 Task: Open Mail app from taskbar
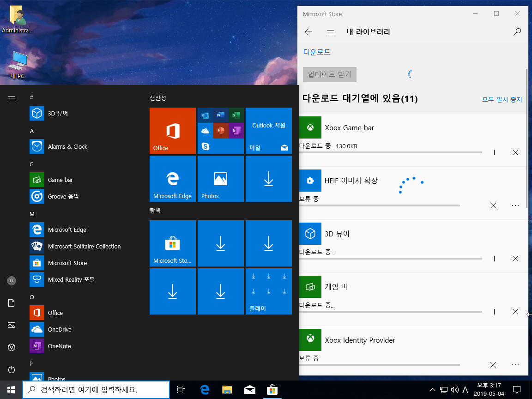[250, 389]
